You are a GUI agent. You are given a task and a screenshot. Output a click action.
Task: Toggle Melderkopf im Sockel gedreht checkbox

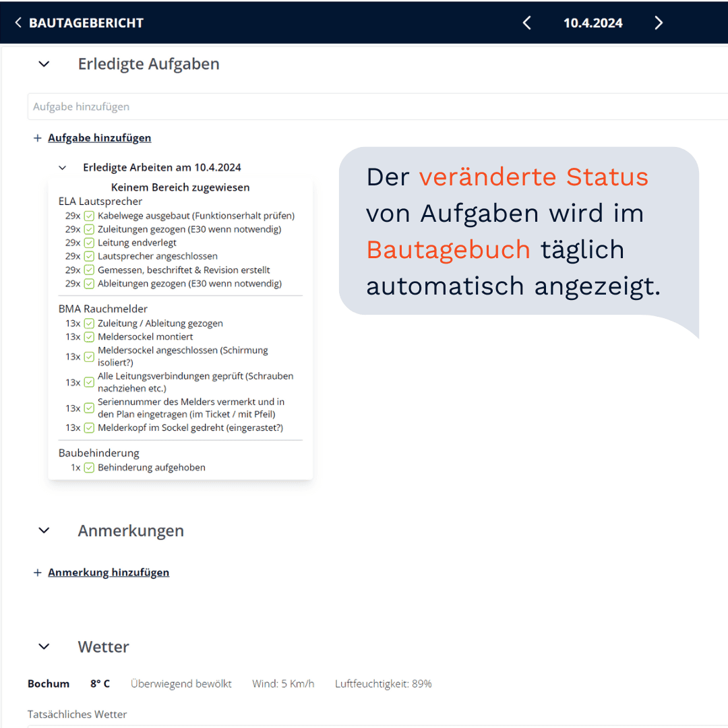point(89,427)
